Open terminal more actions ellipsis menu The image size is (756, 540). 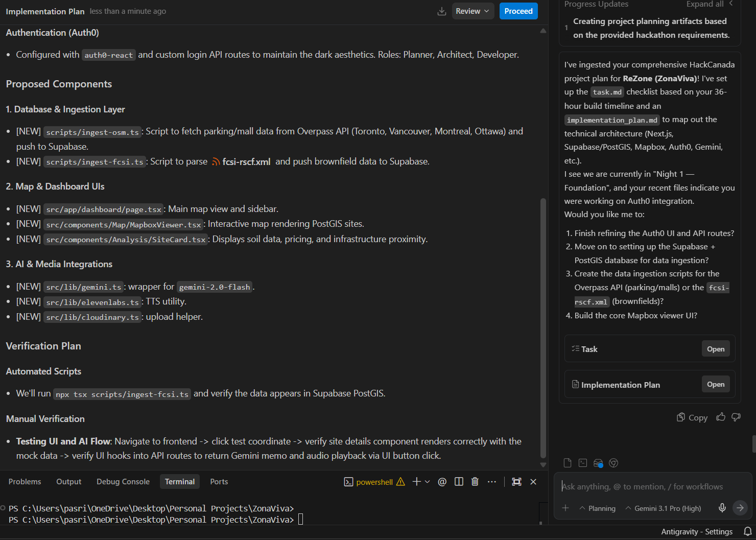[x=492, y=481]
